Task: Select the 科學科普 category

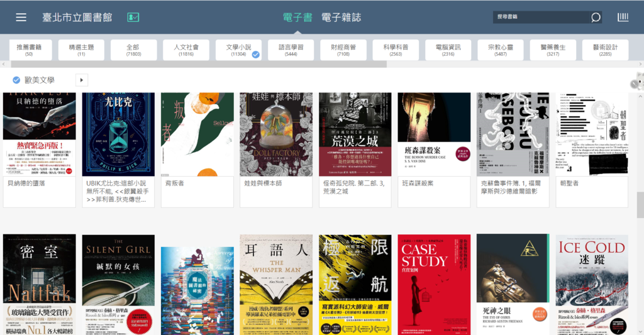Action: pos(396,50)
